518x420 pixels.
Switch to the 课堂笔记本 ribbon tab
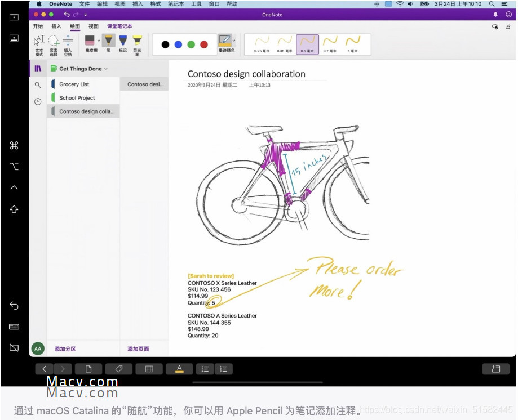(119, 26)
